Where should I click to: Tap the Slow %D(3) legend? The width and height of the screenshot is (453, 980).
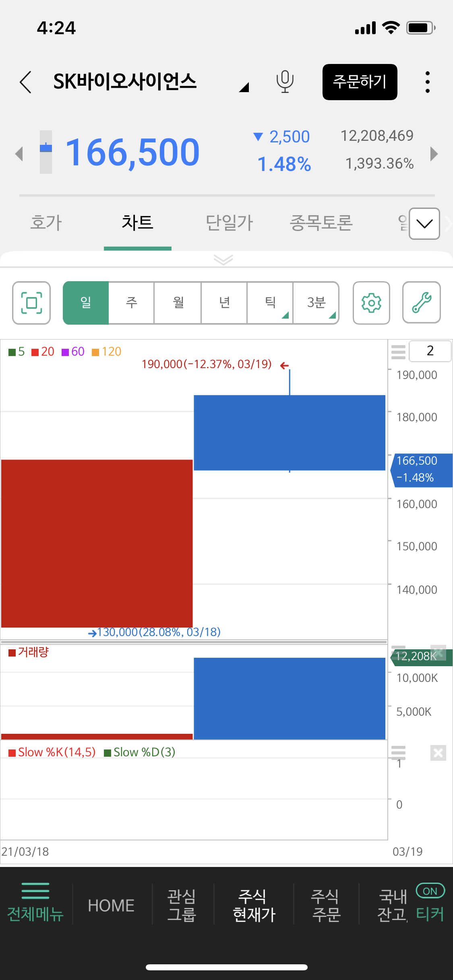coord(140,752)
